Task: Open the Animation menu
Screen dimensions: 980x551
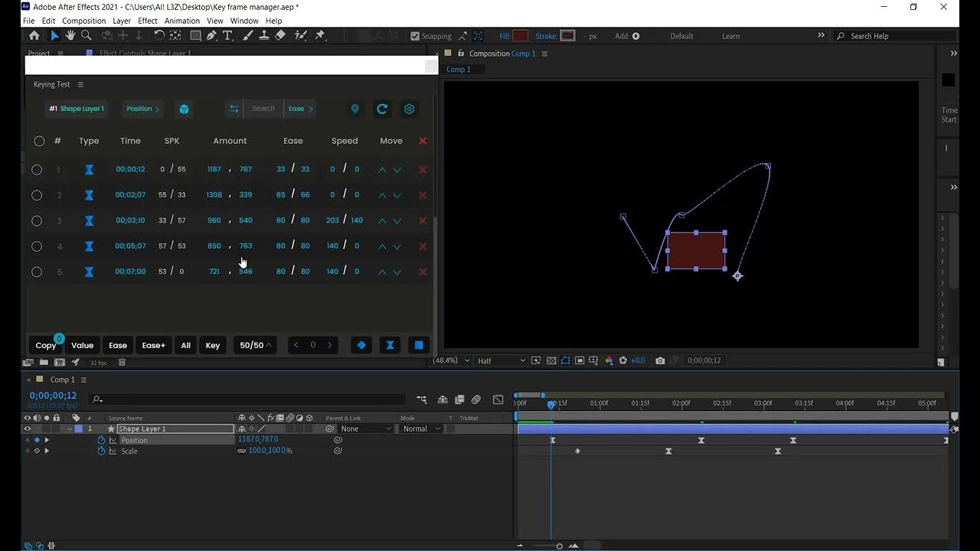Action: 182,21
